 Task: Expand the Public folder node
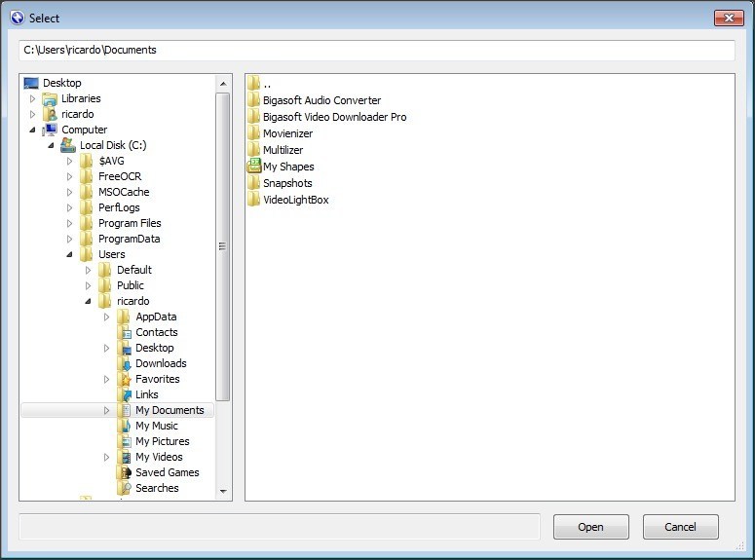click(x=88, y=285)
